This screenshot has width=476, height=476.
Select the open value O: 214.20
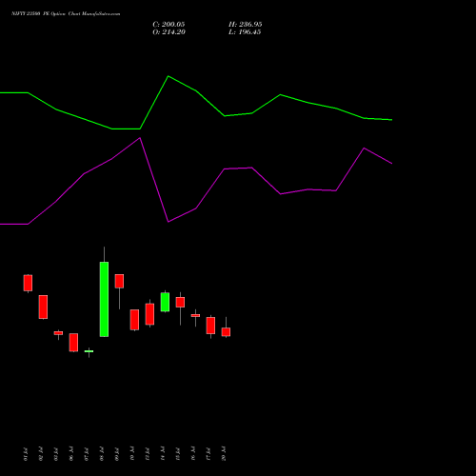click(169, 32)
